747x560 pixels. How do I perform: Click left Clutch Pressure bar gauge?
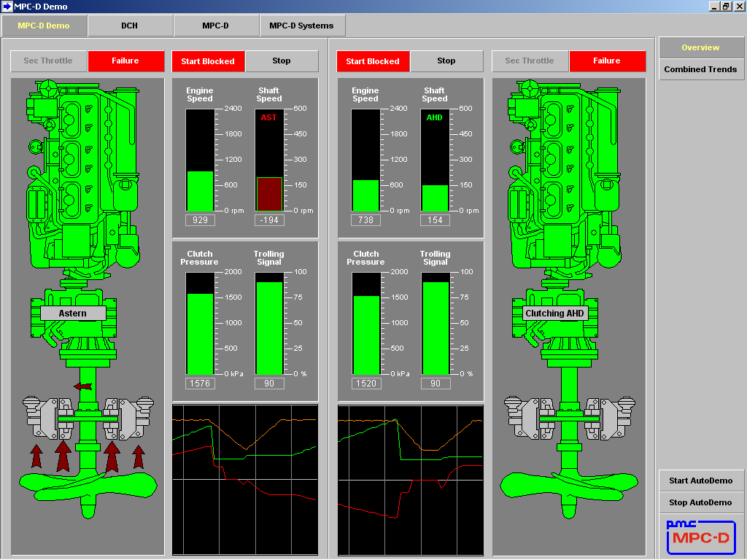[x=200, y=323]
